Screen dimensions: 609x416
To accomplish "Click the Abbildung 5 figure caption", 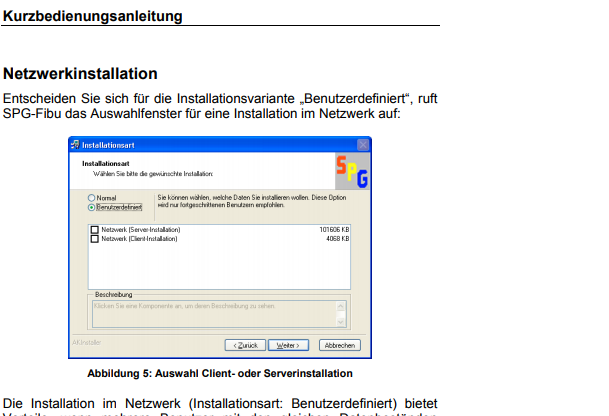I will coord(220,374).
